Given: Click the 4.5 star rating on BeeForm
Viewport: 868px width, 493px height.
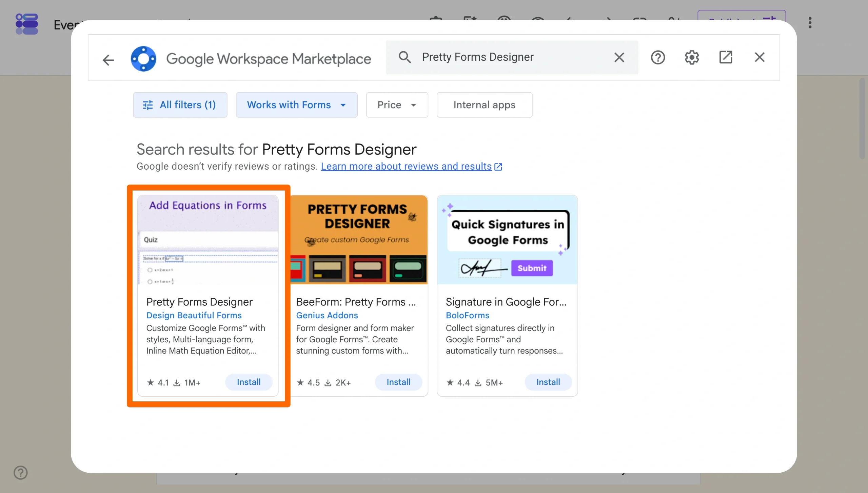Looking at the screenshot, I should 308,383.
